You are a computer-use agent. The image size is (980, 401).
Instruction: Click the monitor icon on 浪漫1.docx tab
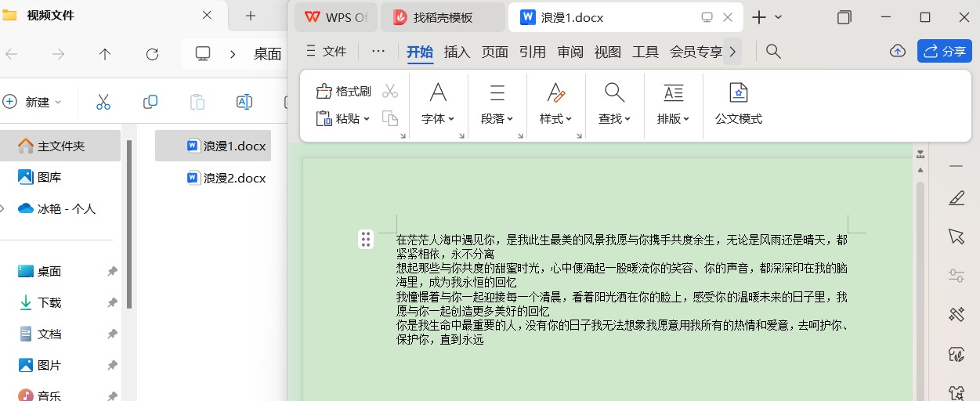coord(707,17)
